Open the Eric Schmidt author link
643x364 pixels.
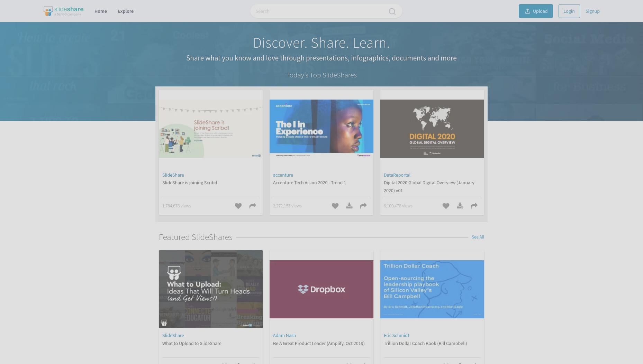[x=396, y=335]
